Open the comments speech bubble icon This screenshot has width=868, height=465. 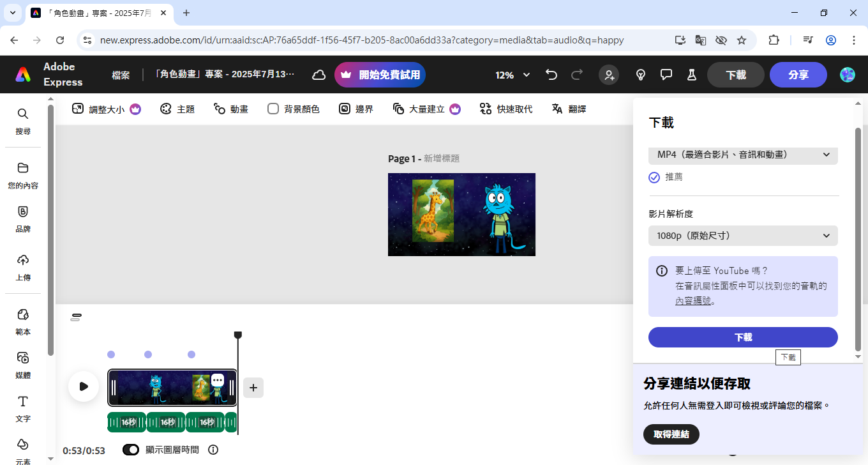click(x=666, y=75)
